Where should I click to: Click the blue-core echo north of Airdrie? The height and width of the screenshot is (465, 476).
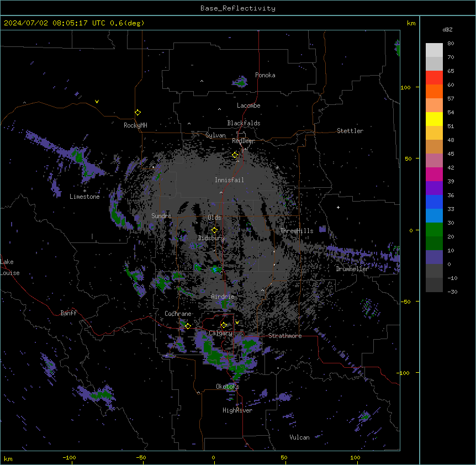point(215,270)
